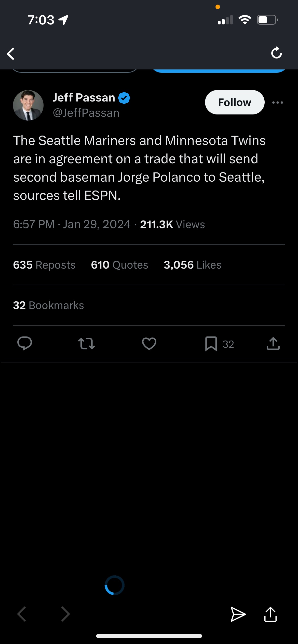Tap the back arrow in the header
Viewport: 298px width, 644px height.
point(11,54)
